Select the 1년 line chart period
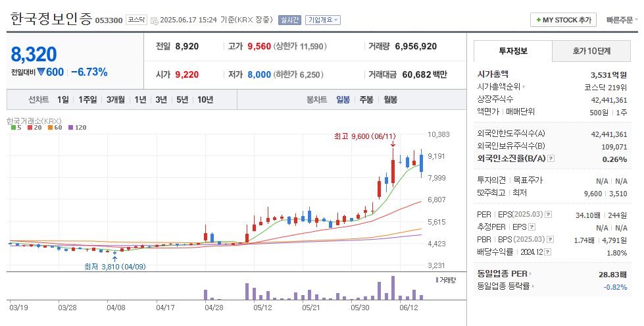Image resolution: width=644 pixels, height=326 pixels. tap(140, 99)
